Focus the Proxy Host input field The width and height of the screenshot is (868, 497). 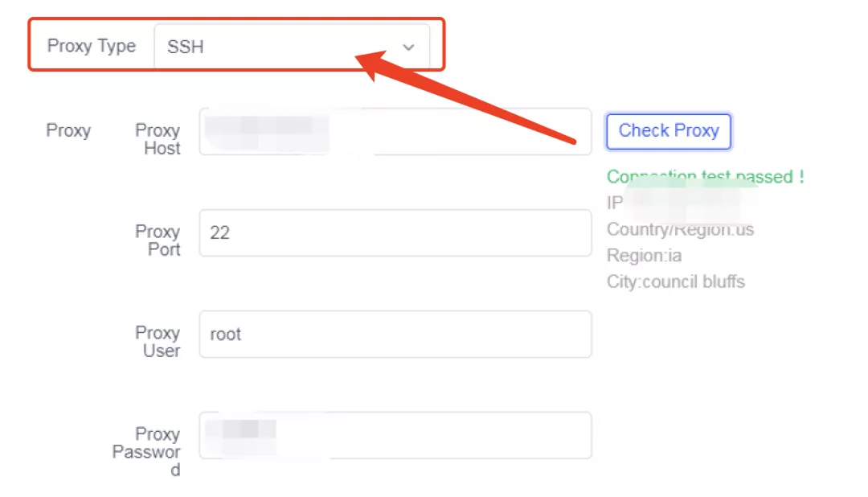[395, 131]
